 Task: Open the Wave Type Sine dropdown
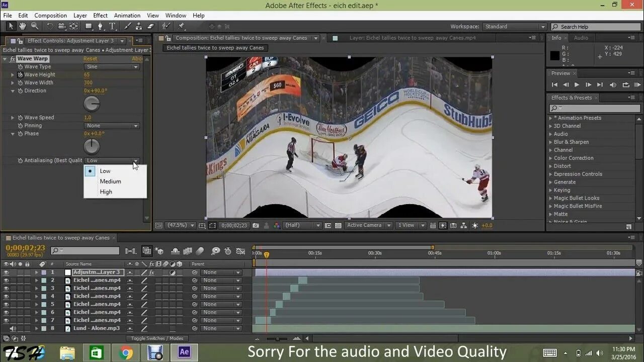(112, 67)
